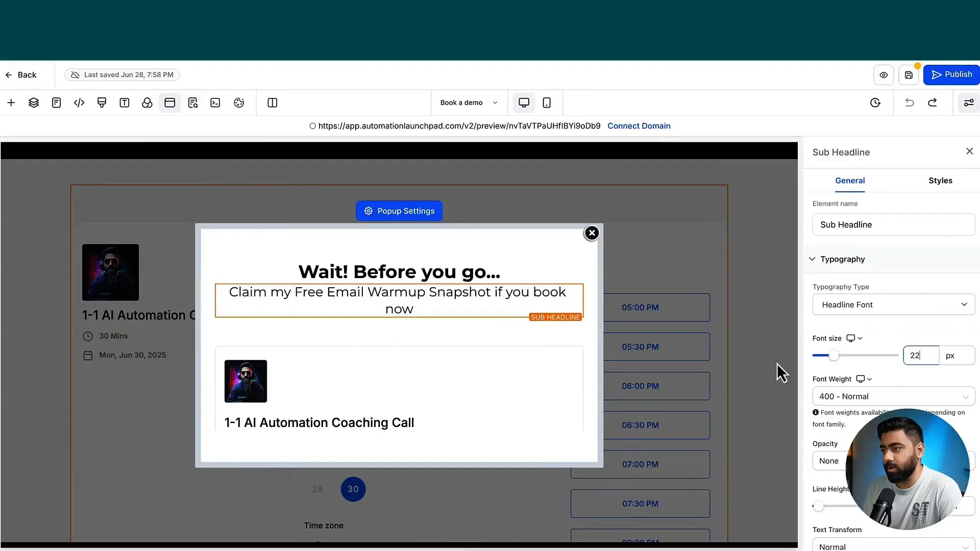Select the Wait! Before you go headline
This screenshot has height=551, width=980.
coord(399,271)
